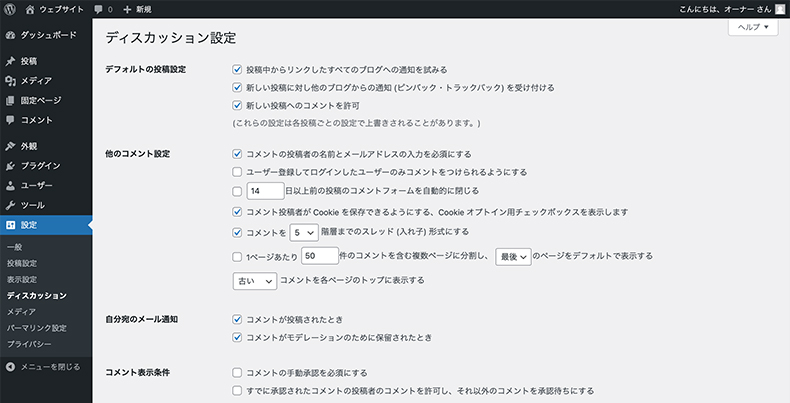Enable コメントの手動承認を必須にする checkbox
The width and height of the screenshot is (790, 403).
click(x=237, y=373)
